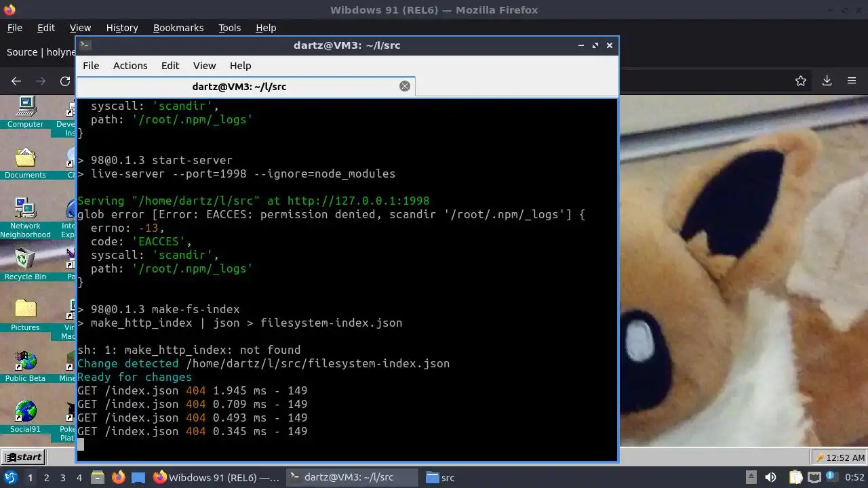The width and height of the screenshot is (868, 488).
Task: Click the panel clock showing 0:52
Action: pyautogui.click(x=854, y=478)
